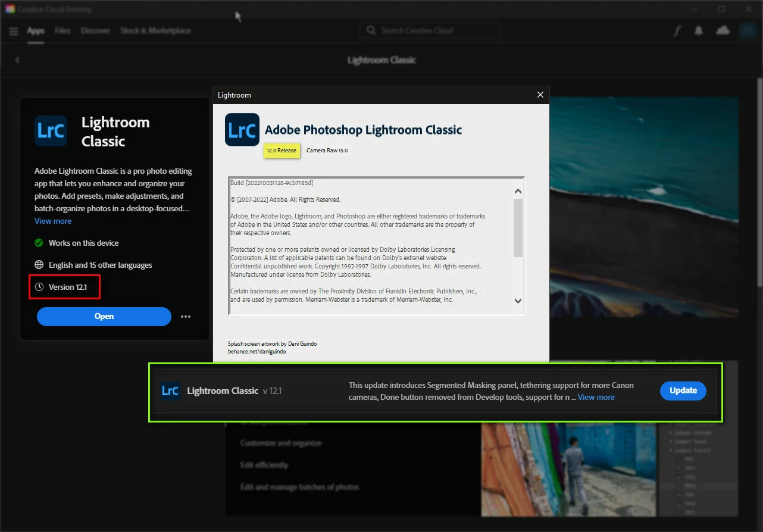
Task: Click the Build number line in credits
Action: 272,183
